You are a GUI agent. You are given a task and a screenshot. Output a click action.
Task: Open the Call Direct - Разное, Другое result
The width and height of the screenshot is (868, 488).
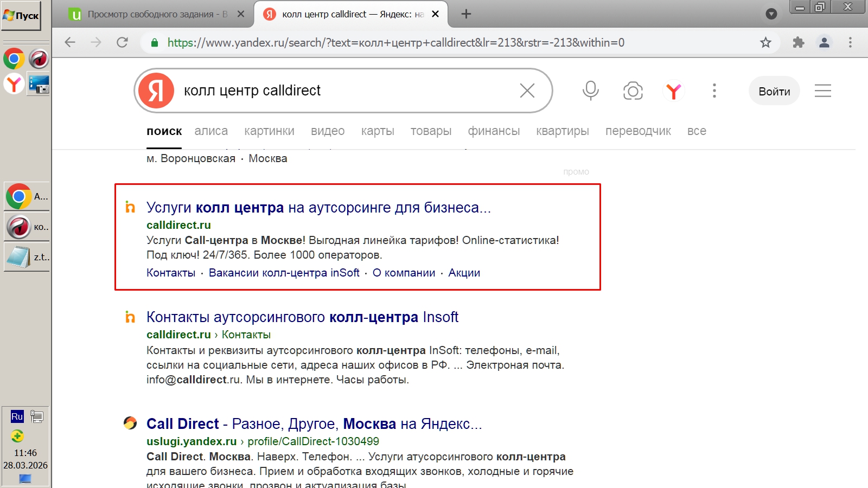tap(314, 424)
